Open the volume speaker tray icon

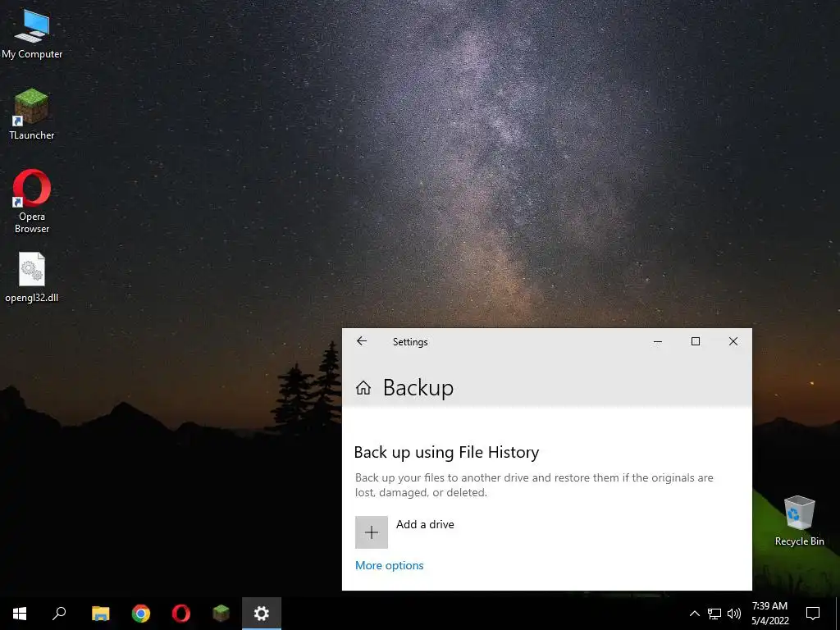tap(734, 614)
